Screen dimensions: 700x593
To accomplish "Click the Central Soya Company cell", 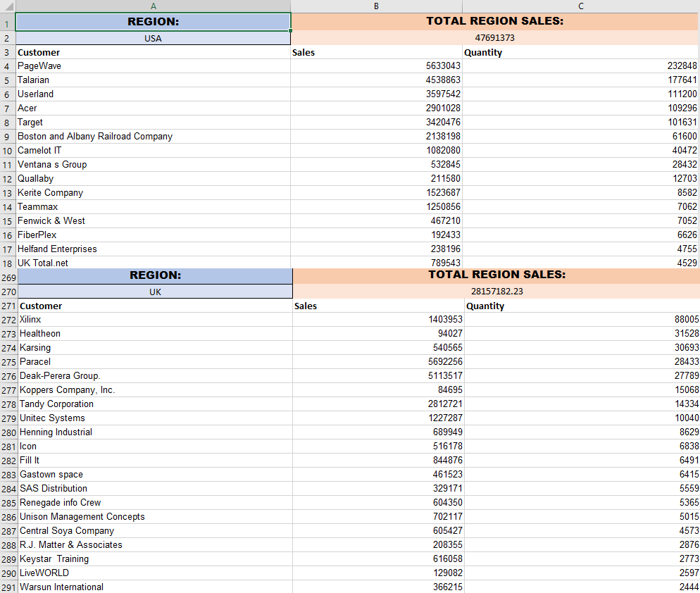I will point(156,530).
